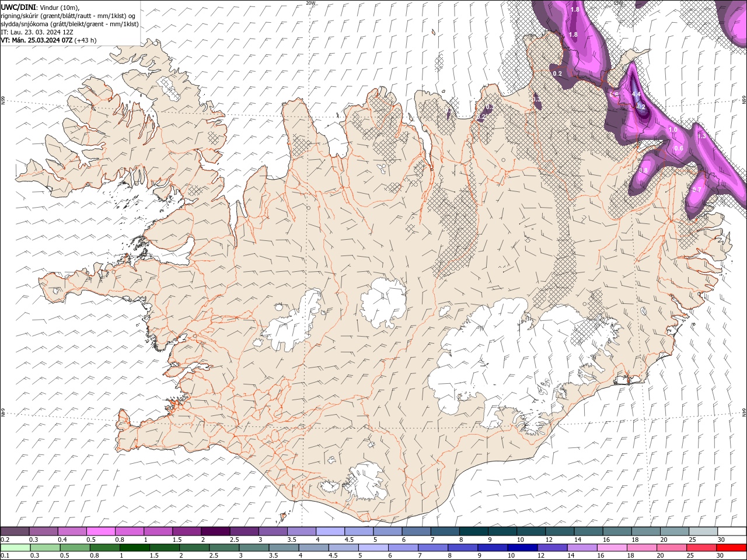
Task: Pick the bottom-row lavender swatch labeled 14
Action: [581, 548]
